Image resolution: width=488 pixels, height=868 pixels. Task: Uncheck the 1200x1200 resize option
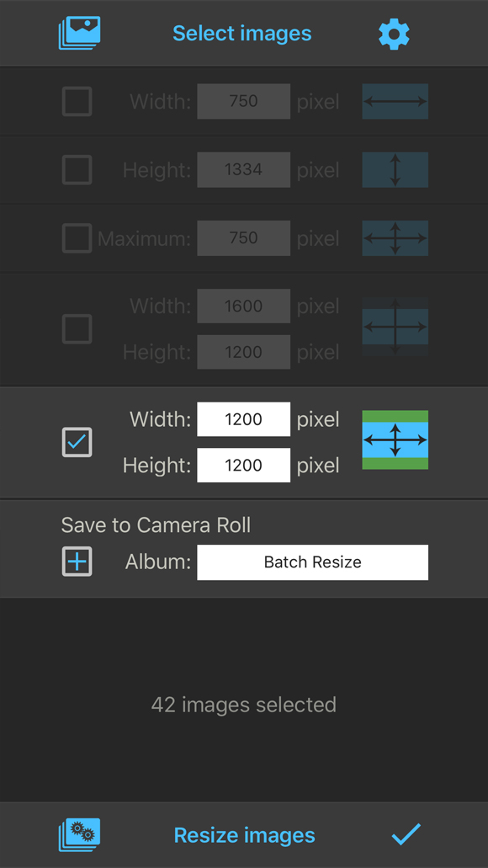[x=77, y=442]
